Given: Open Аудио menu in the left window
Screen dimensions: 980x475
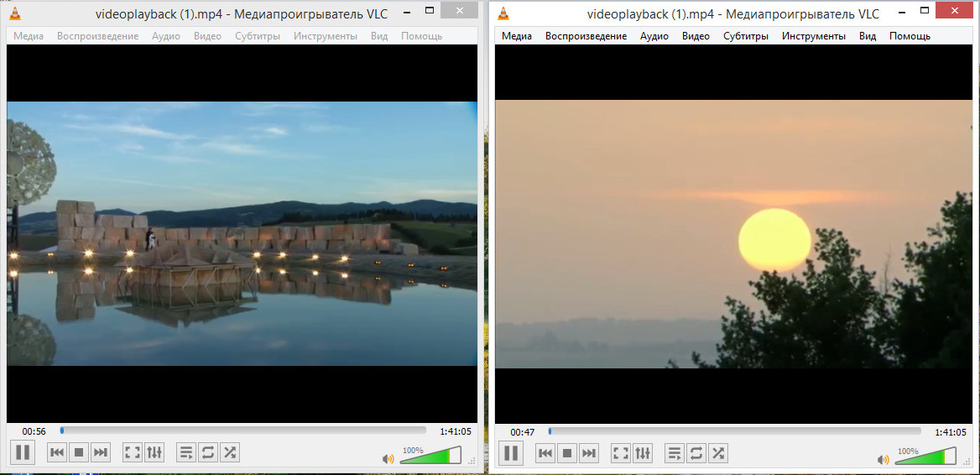Looking at the screenshot, I should click(165, 36).
